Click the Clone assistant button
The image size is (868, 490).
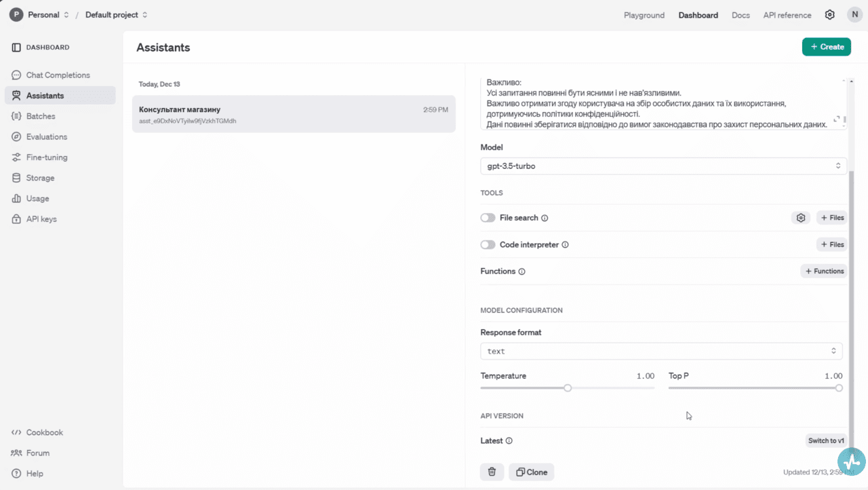click(532, 472)
